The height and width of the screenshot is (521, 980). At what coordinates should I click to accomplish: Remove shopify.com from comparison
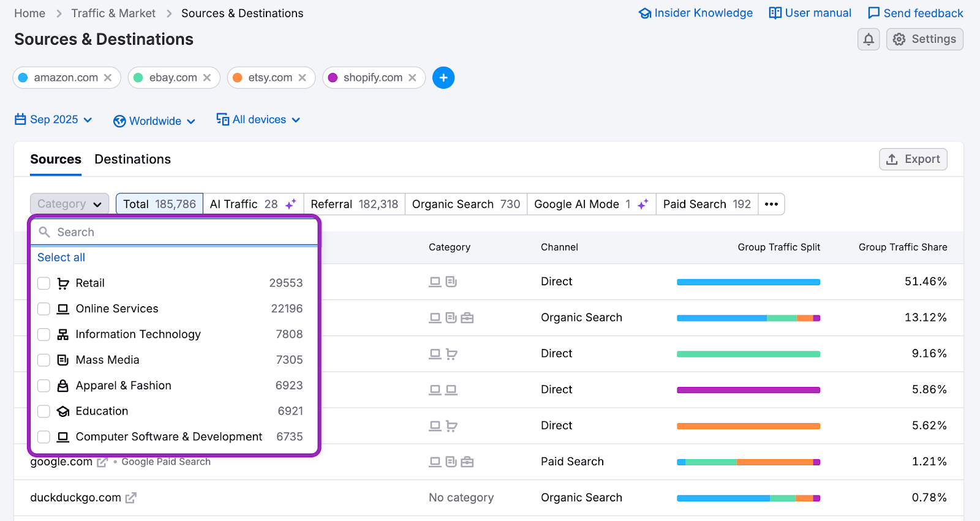click(412, 78)
